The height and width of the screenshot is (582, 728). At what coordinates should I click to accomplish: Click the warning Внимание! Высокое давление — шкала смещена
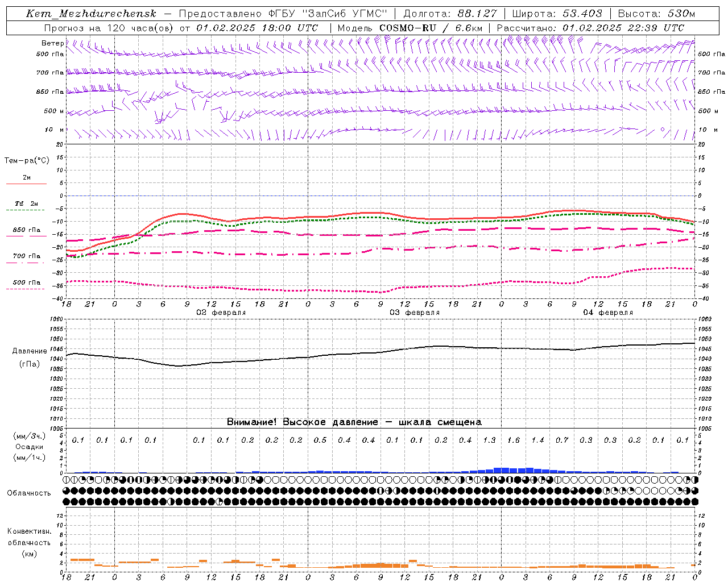[x=354, y=422]
